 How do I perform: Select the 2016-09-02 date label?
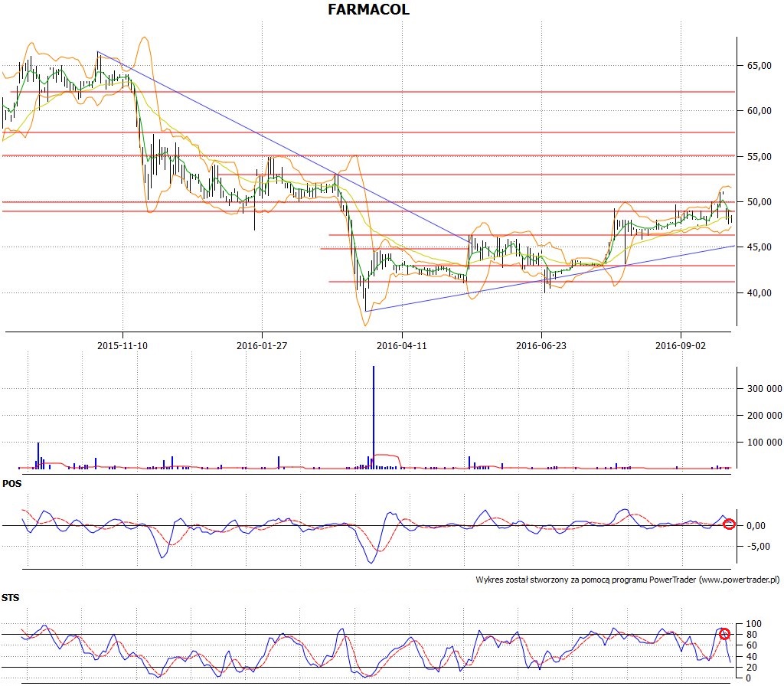(x=681, y=345)
